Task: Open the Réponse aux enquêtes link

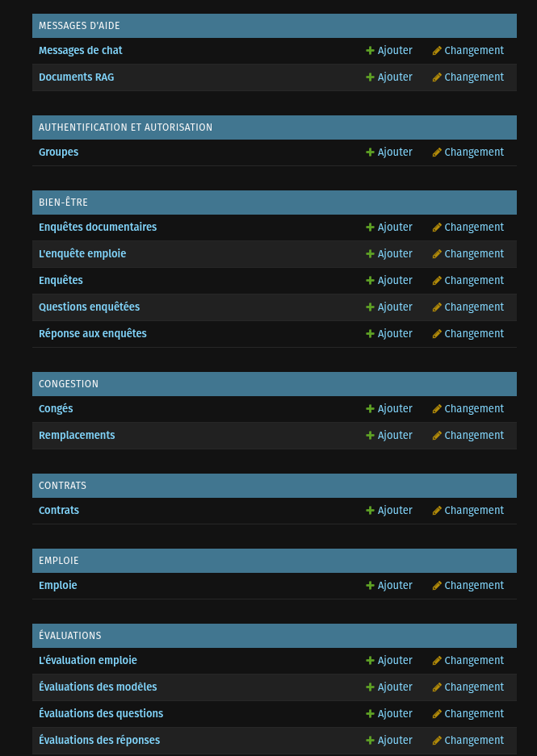Action: coord(93,334)
